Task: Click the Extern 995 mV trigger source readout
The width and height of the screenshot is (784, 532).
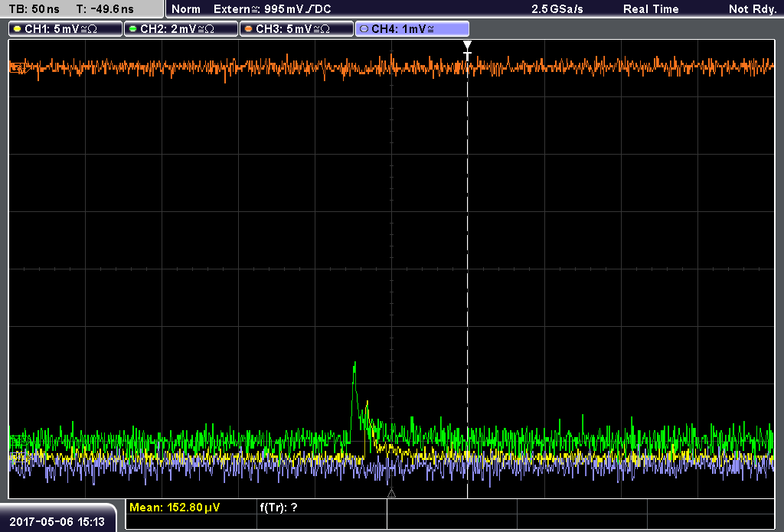Action: pyautogui.click(x=272, y=9)
